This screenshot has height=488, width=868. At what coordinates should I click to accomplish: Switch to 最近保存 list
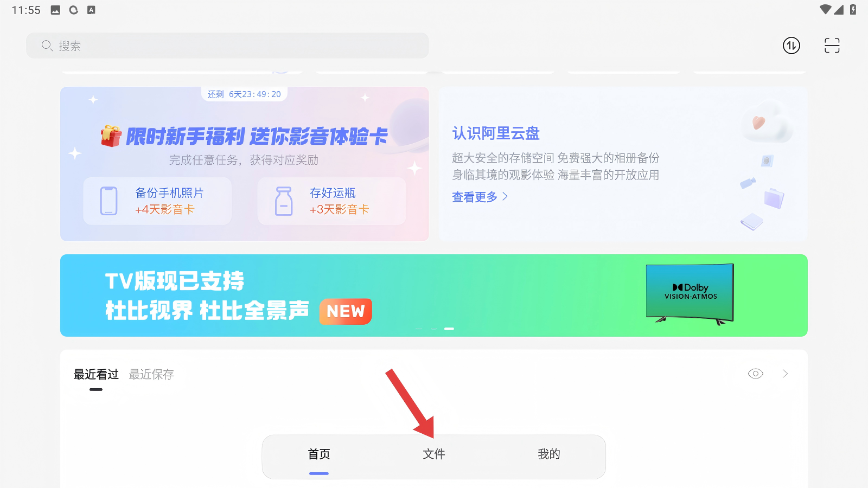pos(151,374)
